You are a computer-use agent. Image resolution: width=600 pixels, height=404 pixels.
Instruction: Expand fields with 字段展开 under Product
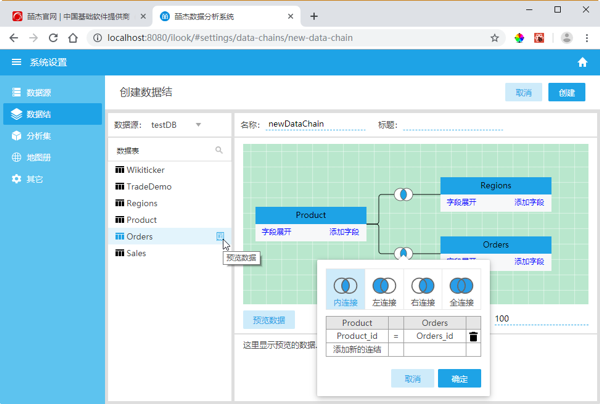point(277,232)
